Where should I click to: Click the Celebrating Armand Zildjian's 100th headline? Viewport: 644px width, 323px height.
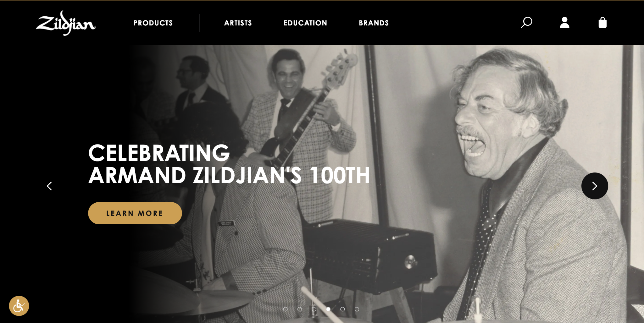(x=229, y=164)
